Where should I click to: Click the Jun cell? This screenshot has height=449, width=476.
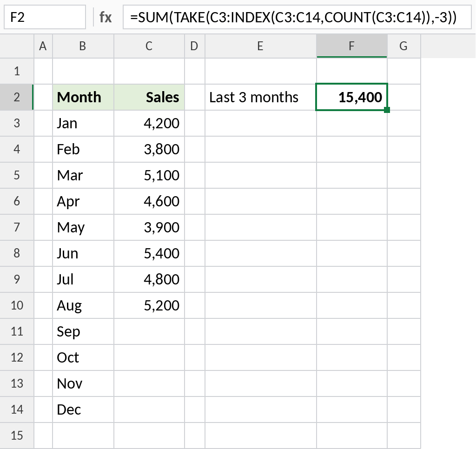tap(83, 253)
